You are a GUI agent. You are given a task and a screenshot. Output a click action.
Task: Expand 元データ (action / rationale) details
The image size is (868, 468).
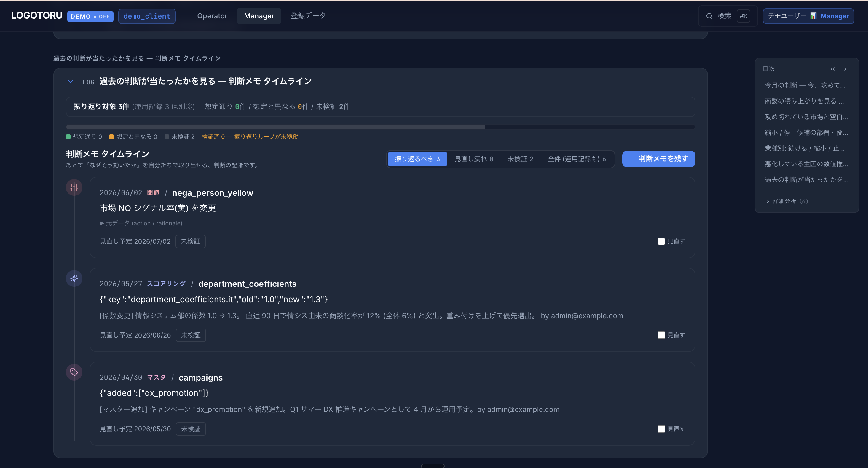[x=141, y=223]
